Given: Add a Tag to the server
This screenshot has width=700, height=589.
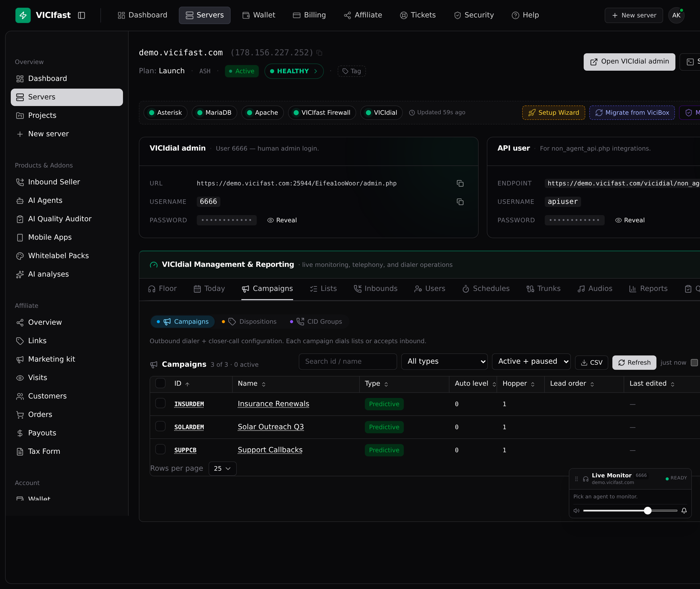Looking at the screenshot, I should (352, 71).
